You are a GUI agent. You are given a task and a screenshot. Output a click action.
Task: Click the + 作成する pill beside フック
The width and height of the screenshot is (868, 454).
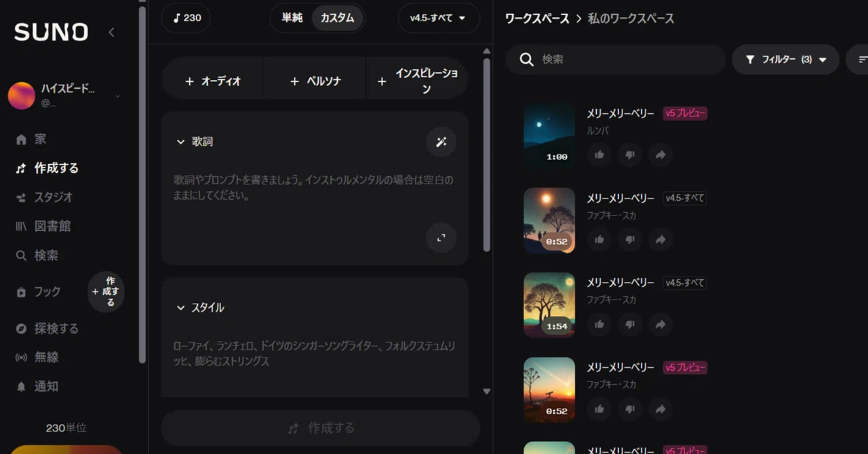pyautogui.click(x=106, y=291)
